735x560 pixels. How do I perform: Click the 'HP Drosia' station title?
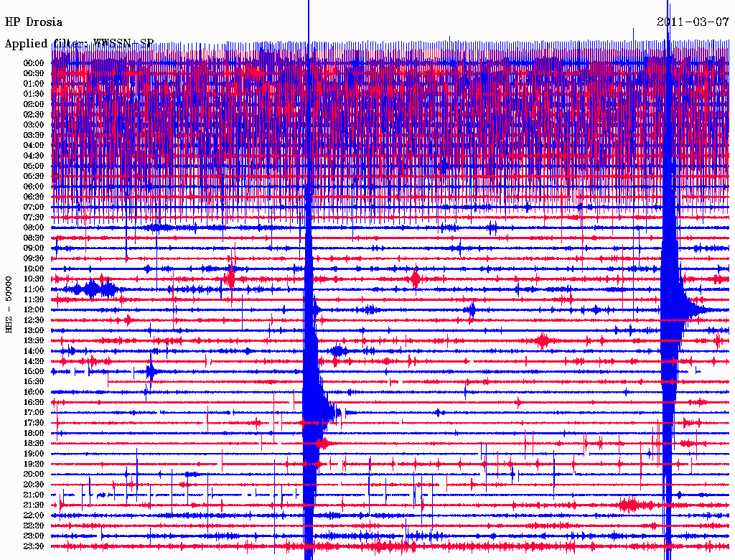coord(33,22)
